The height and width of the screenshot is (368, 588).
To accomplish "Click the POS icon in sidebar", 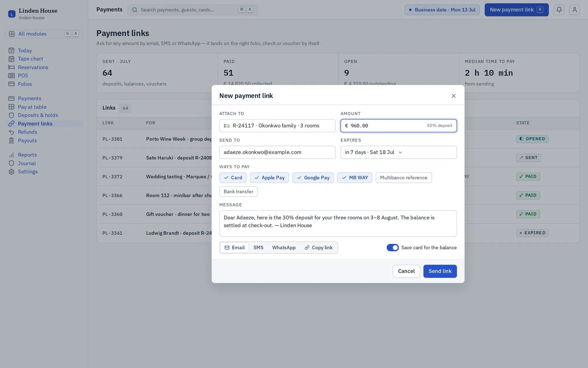I will (11, 76).
